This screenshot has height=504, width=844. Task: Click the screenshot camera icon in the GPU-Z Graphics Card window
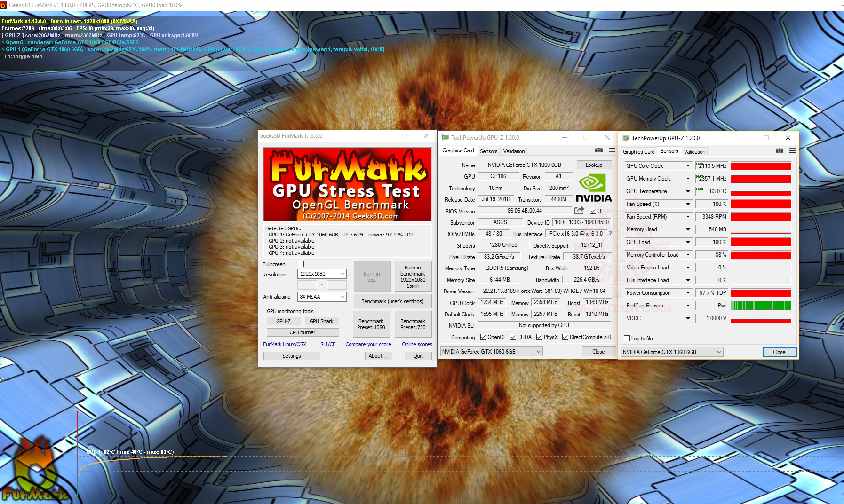tap(598, 150)
